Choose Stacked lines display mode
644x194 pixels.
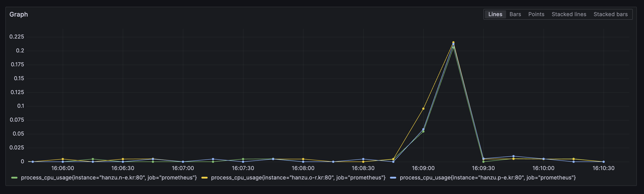tap(569, 14)
